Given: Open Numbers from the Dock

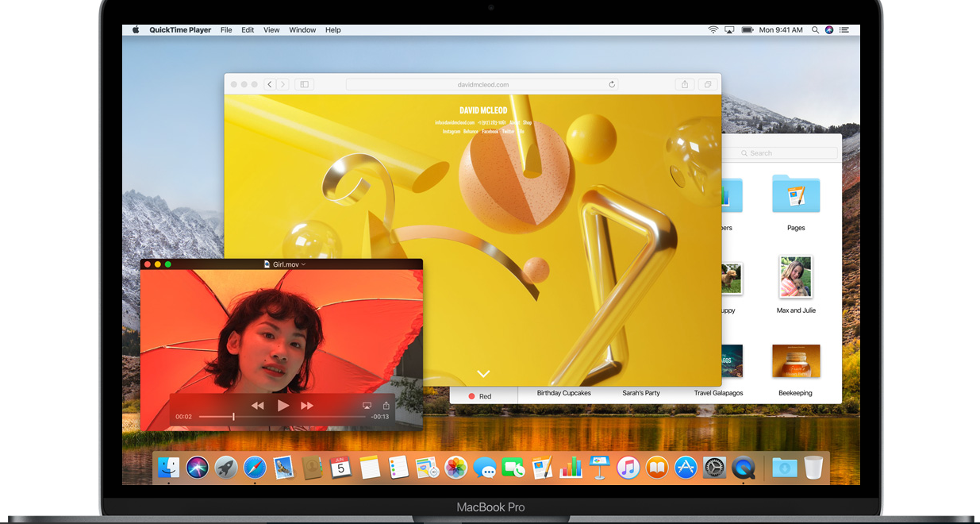Looking at the screenshot, I should coord(571,468).
